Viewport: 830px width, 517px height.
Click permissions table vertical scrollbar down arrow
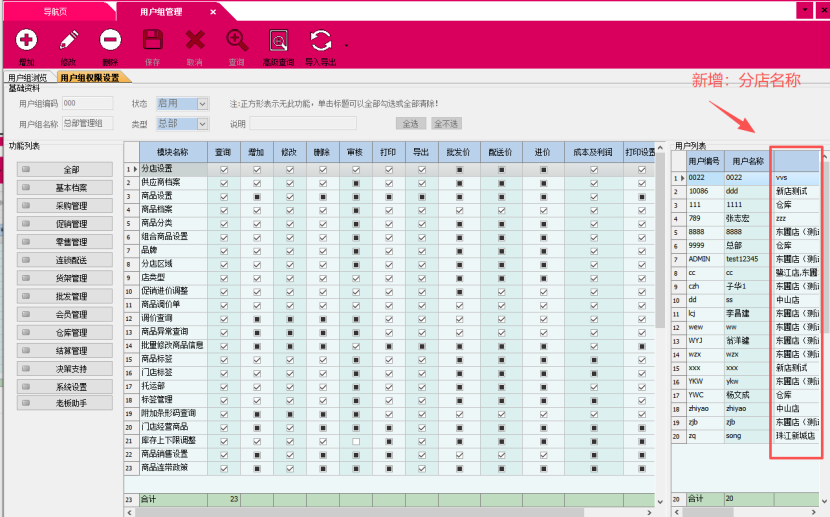660,502
